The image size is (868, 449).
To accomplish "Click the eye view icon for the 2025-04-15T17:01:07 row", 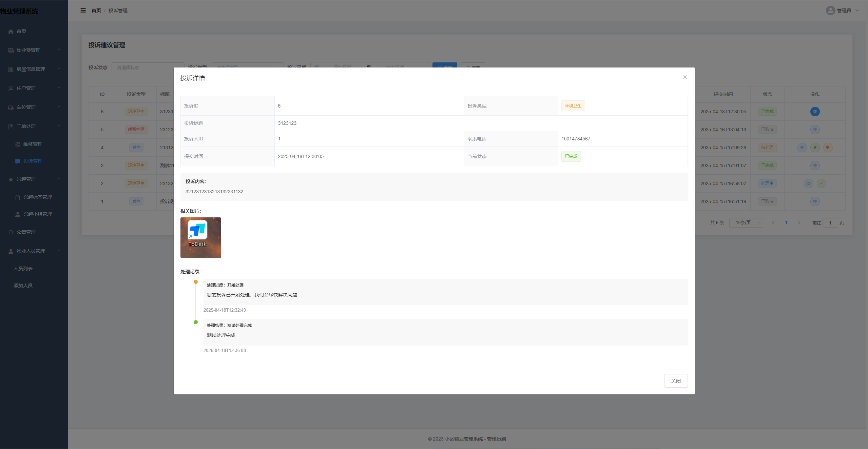I will pyautogui.click(x=815, y=165).
